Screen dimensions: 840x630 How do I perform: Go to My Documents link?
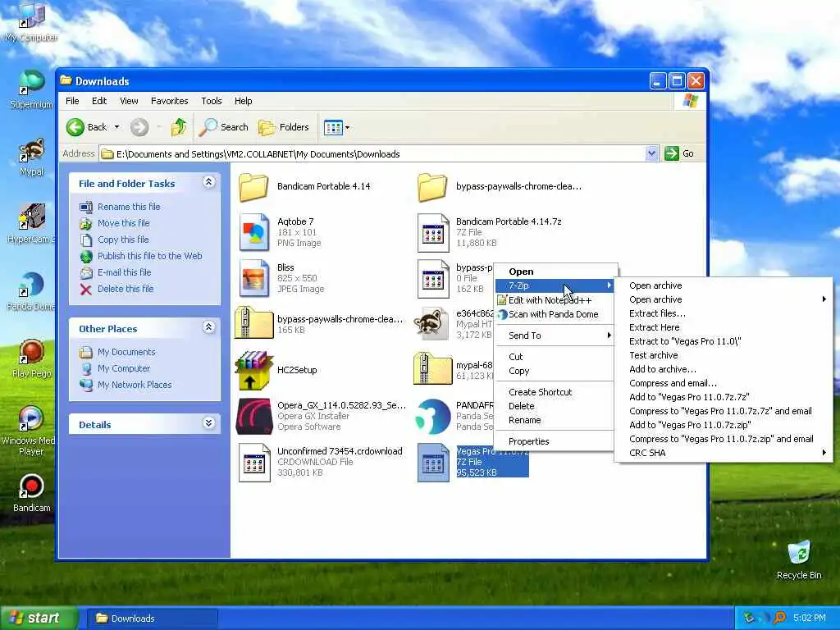(126, 352)
